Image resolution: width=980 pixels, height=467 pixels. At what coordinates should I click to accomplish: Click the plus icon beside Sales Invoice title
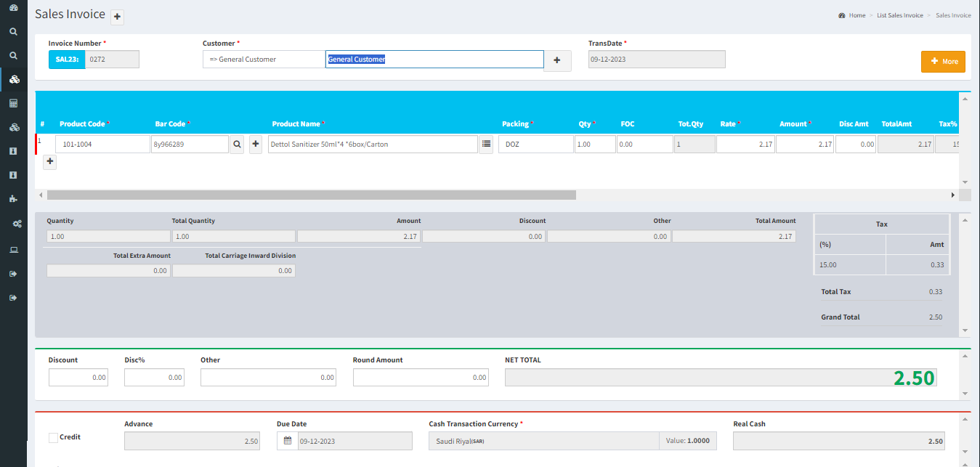[x=118, y=17]
